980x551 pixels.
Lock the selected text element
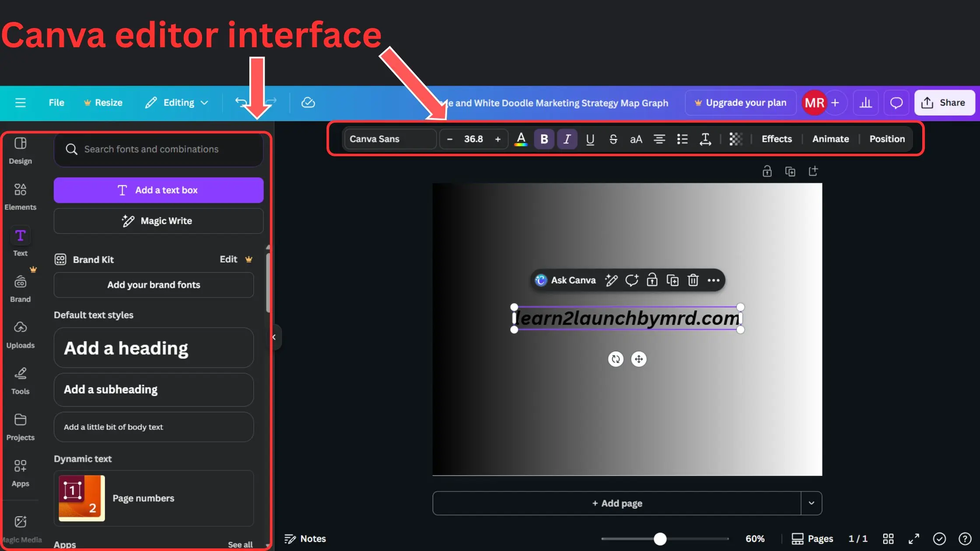coord(652,280)
